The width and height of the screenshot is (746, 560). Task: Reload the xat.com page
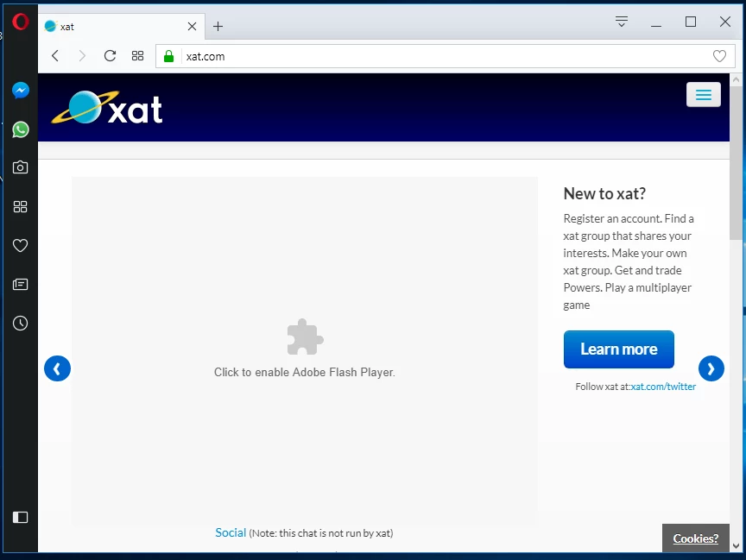point(110,56)
